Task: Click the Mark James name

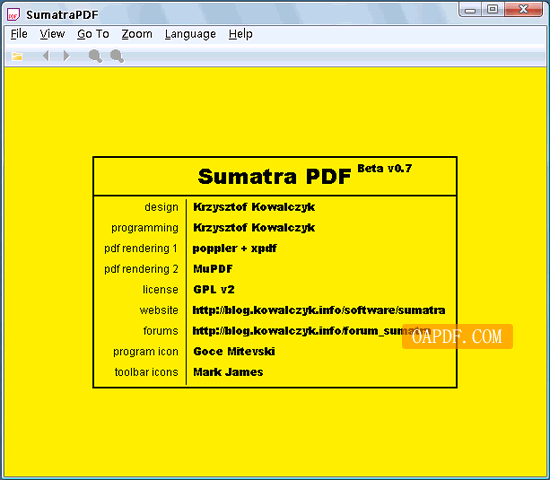Action: pyautogui.click(x=228, y=372)
